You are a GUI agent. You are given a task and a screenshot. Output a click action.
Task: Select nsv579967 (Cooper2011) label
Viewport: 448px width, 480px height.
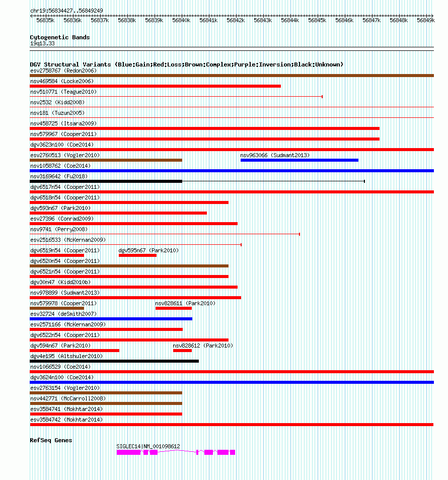click(63, 134)
